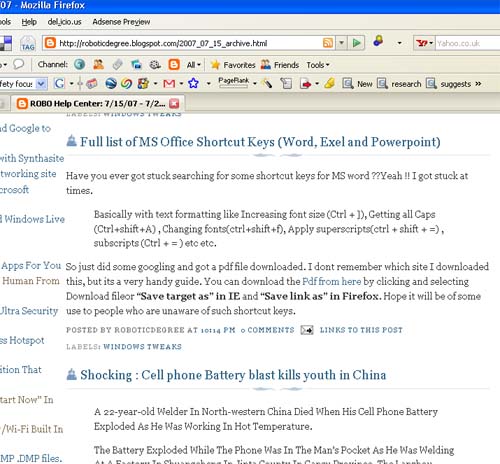Screen dimensions: 500x464
Task: Open the Windows Live sidebar link
Action: [32, 219]
